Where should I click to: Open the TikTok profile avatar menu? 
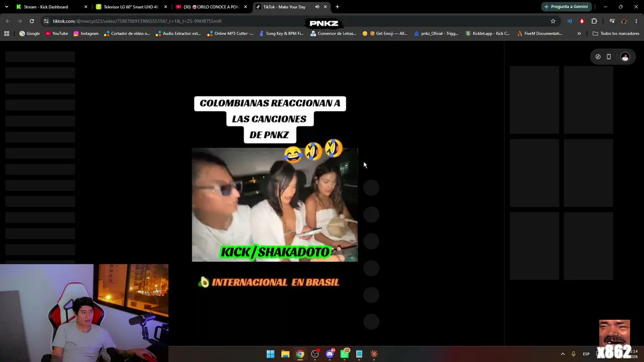tap(625, 57)
